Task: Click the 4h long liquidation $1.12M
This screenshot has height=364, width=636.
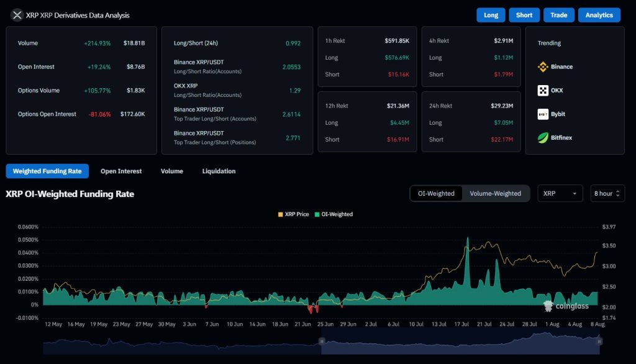Action: click(503, 58)
